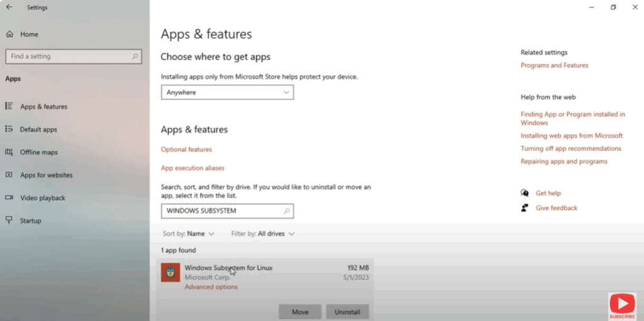
Task: Open Repairing apps and programs link
Action: pos(564,162)
